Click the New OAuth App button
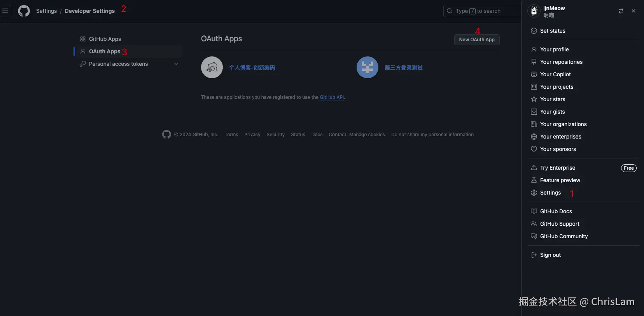This screenshot has width=644, height=316. pos(477,40)
